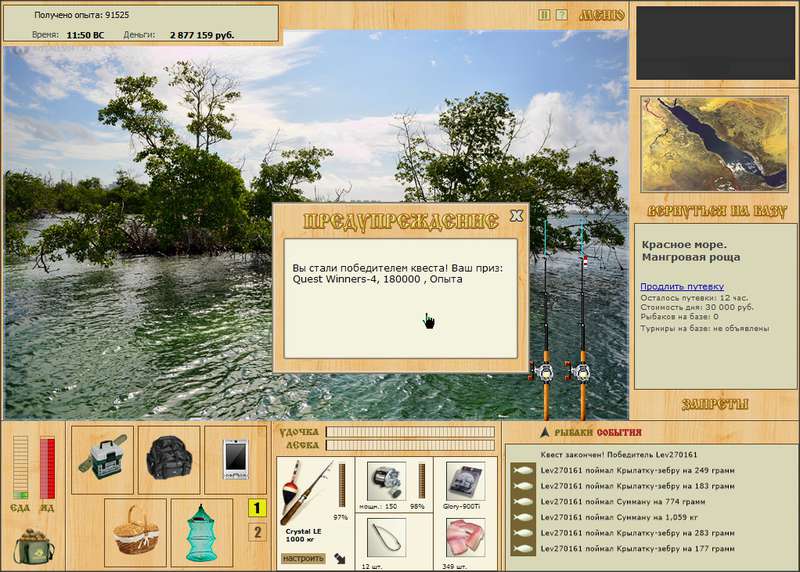800x572 pixels.
Task: Click the reel durability bar showing 98%
Action: coord(422,481)
